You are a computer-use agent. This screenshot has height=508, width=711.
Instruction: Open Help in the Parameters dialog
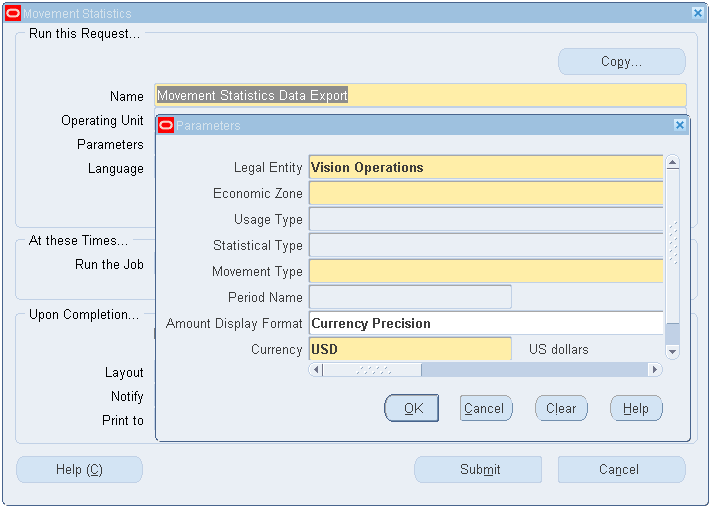tap(636, 408)
